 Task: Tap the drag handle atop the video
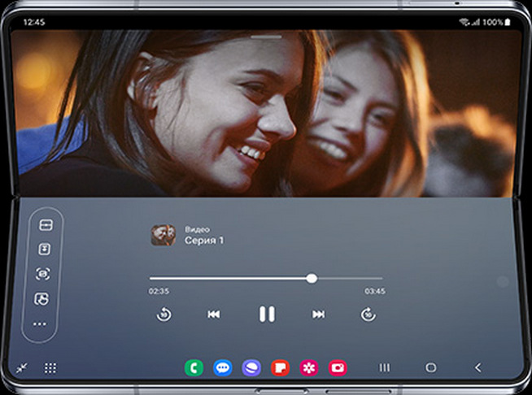[x=266, y=37]
